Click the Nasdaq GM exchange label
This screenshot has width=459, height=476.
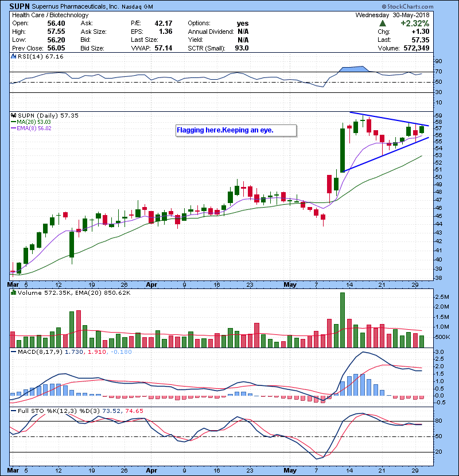point(137,7)
